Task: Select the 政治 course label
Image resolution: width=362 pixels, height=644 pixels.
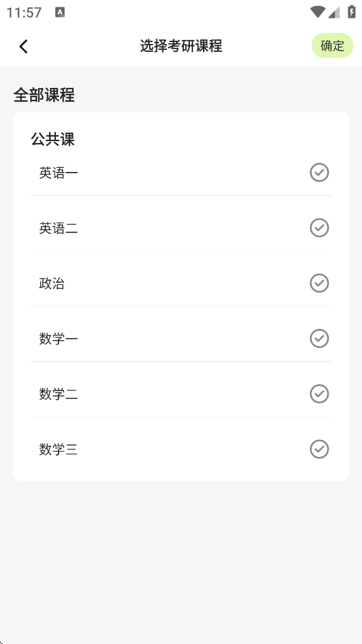Action: [52, 284]
